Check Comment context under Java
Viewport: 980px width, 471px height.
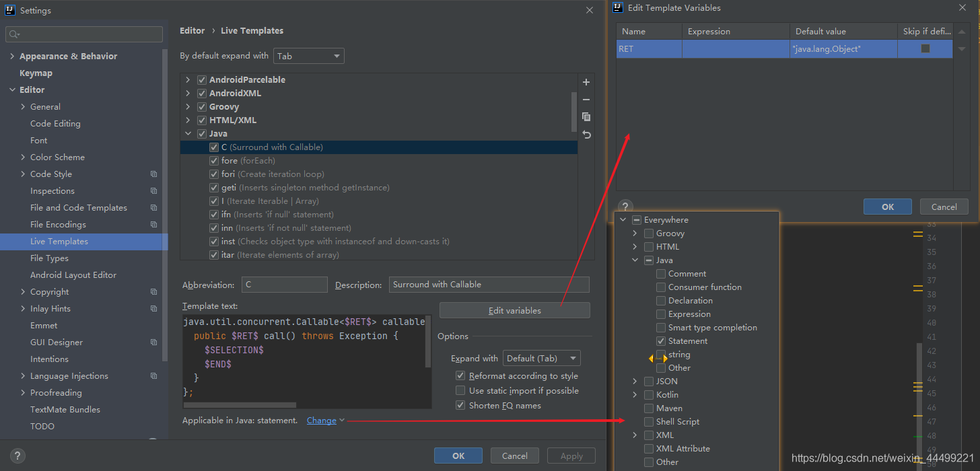[661, 274]
